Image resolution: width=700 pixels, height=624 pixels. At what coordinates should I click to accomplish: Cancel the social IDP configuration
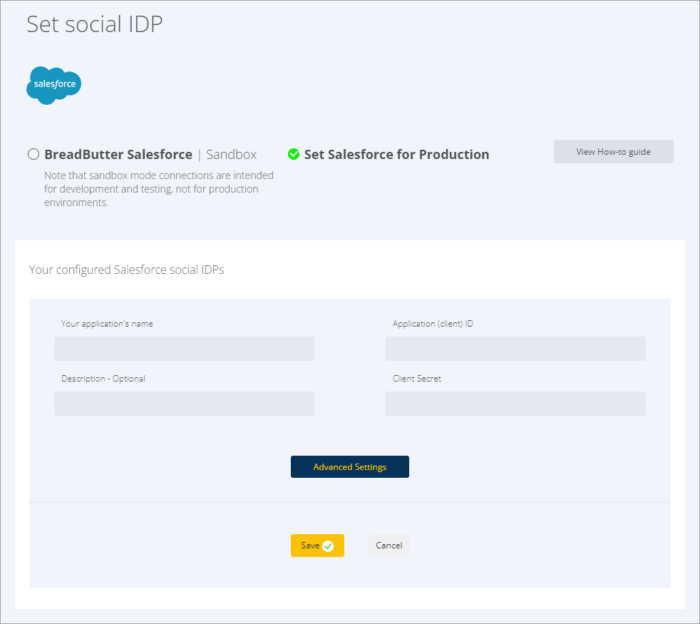click(388, 545)
